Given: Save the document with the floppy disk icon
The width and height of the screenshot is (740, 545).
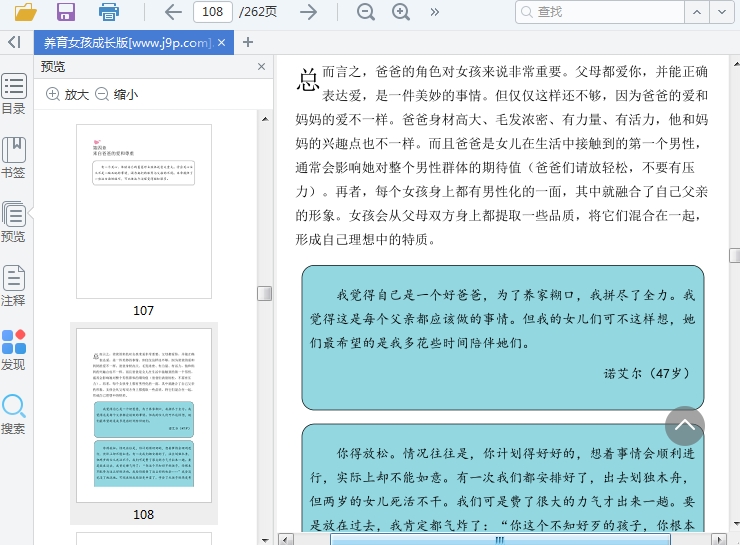Looking at the screenshot, I should click(66, 12).
